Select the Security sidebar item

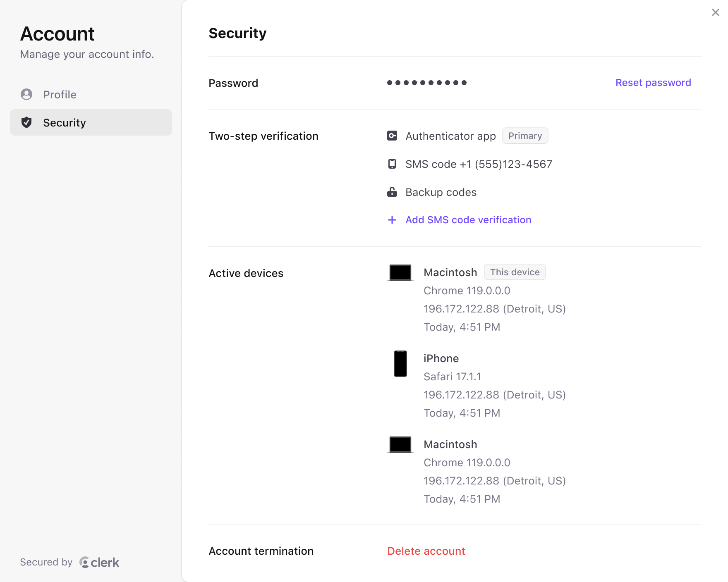[x=91, y=122]
